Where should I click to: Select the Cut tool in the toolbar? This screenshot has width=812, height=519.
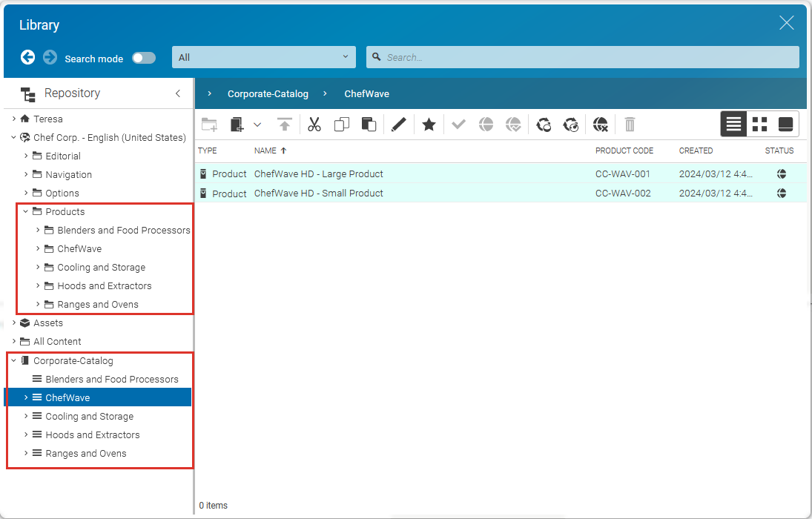(x=314, y=124)
